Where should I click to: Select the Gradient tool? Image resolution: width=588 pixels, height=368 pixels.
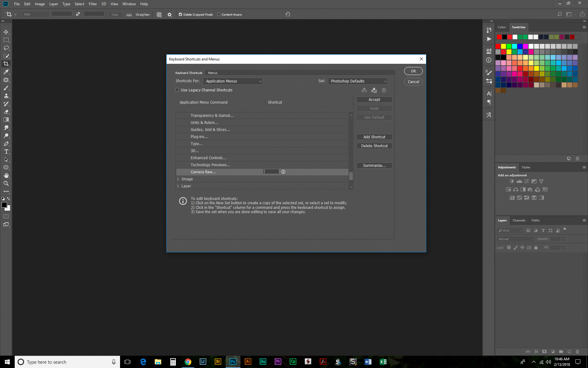pyautogui.click(x=6, y=120)
